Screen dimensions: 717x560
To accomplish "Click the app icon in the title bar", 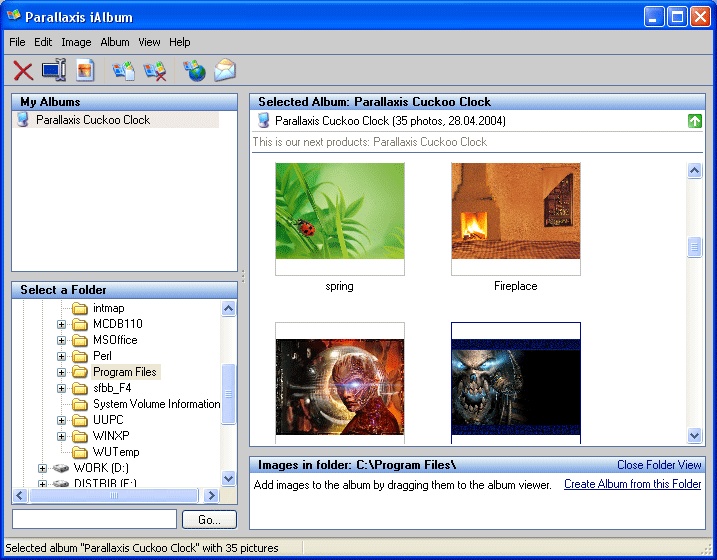I will click(x=14, y=16).
